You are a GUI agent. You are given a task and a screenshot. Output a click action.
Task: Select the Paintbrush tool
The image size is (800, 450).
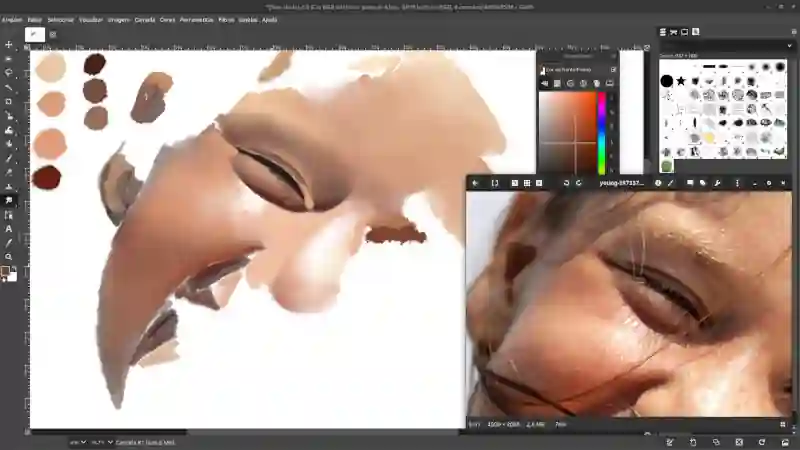9,159
